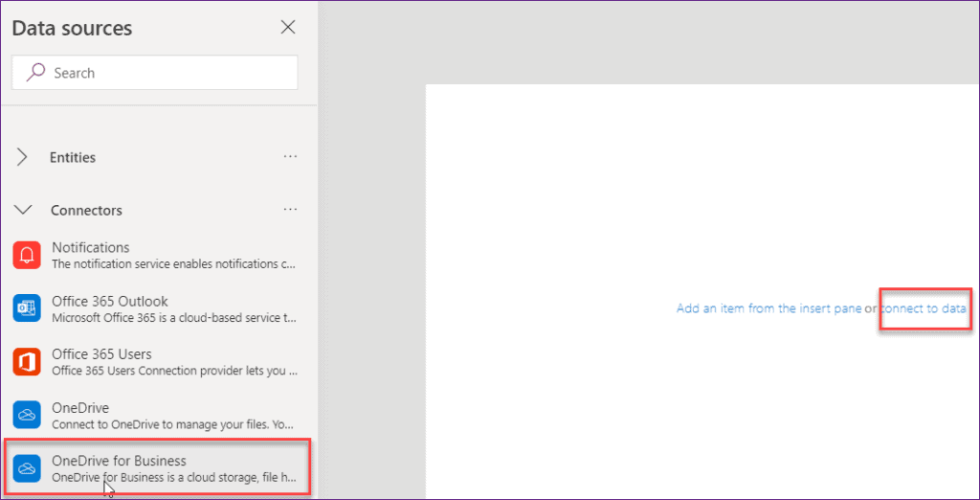980x500 pixels.
Task: Expand the Entities section chevron
Action: tap(23, 157)
